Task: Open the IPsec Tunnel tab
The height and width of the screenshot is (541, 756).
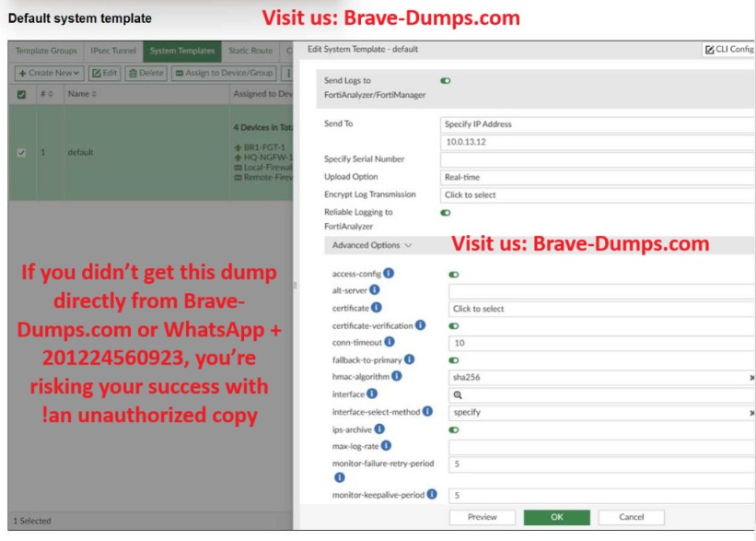Action: [113, 51]
